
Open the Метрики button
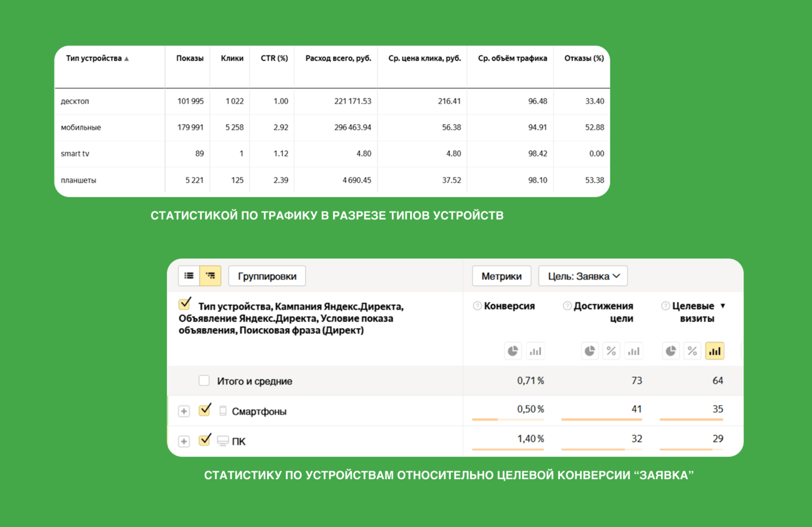point(502,276)
